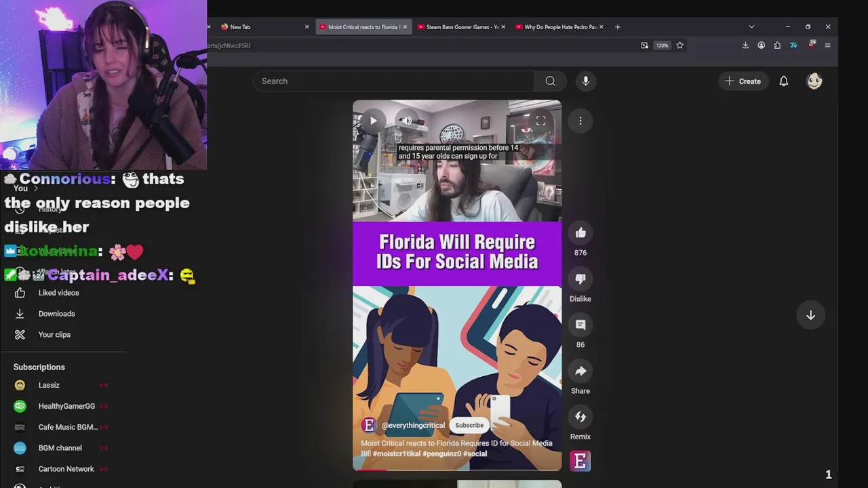Open the Firefox hamburger application menu
This screenshot has width=868, height=488.
[827, 45]
